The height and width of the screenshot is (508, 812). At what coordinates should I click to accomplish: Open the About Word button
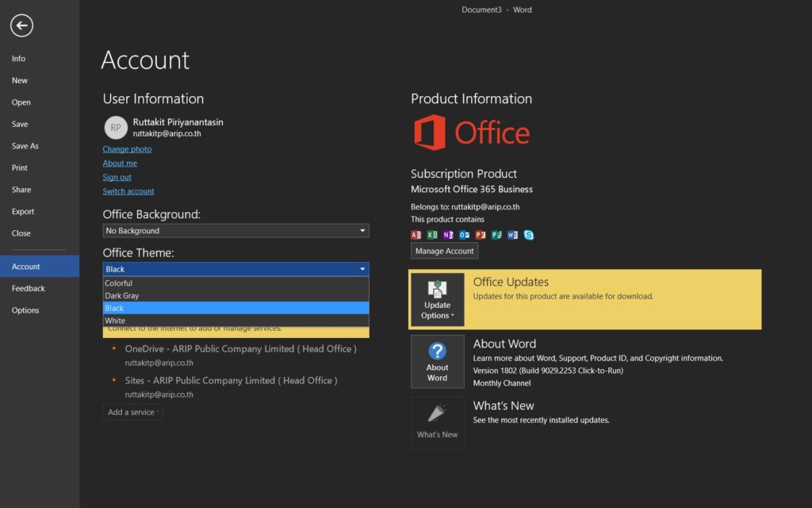pos(437,361)
